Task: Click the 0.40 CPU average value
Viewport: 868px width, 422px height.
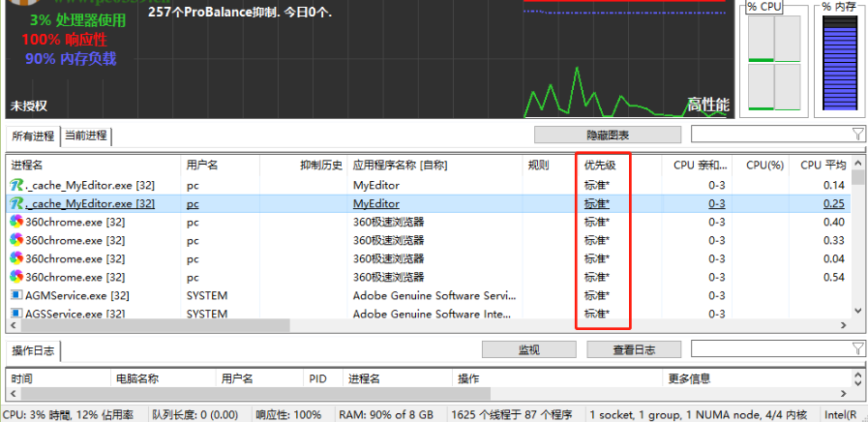Action: pos(834,222)
